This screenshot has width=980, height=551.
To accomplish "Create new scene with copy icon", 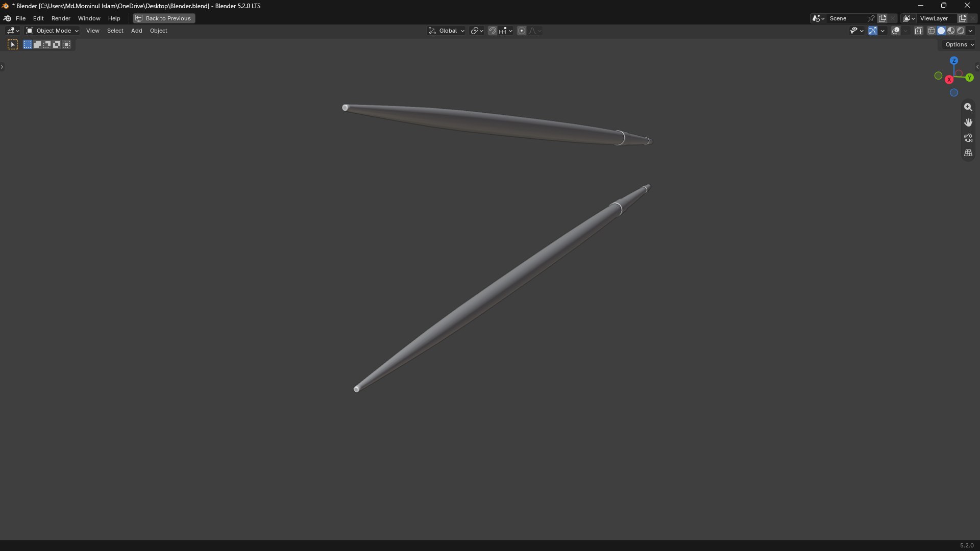I will click(x=883, y=18).
